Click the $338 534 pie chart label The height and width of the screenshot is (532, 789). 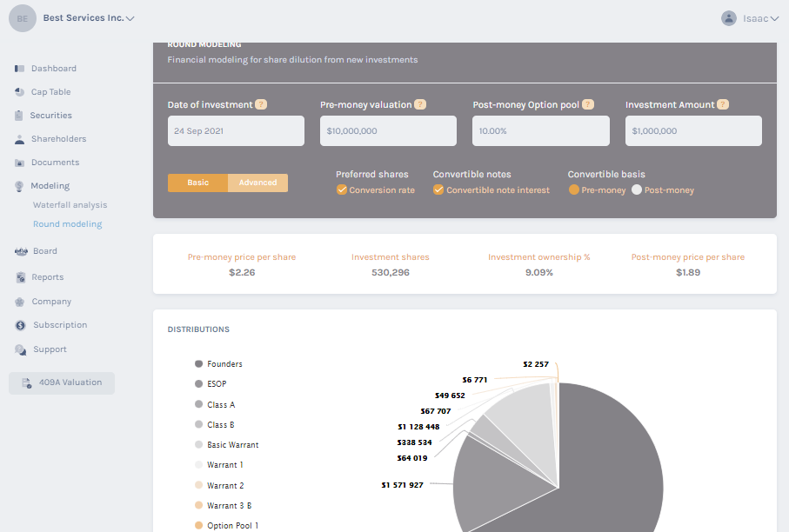(x=415, y=442)
